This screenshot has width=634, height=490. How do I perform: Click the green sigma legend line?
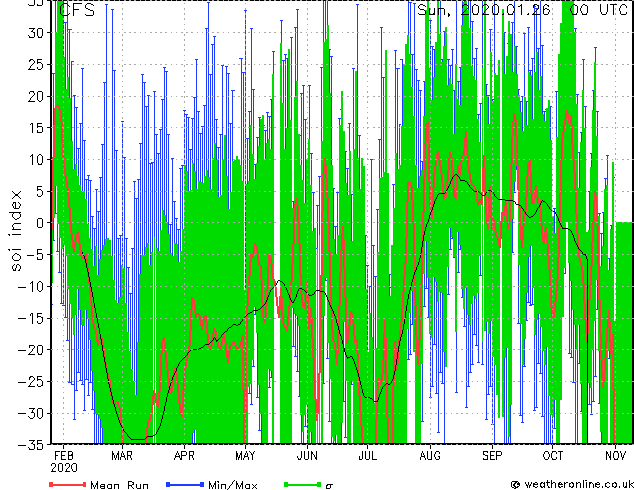pyautogui.click(x=303, y=484)
